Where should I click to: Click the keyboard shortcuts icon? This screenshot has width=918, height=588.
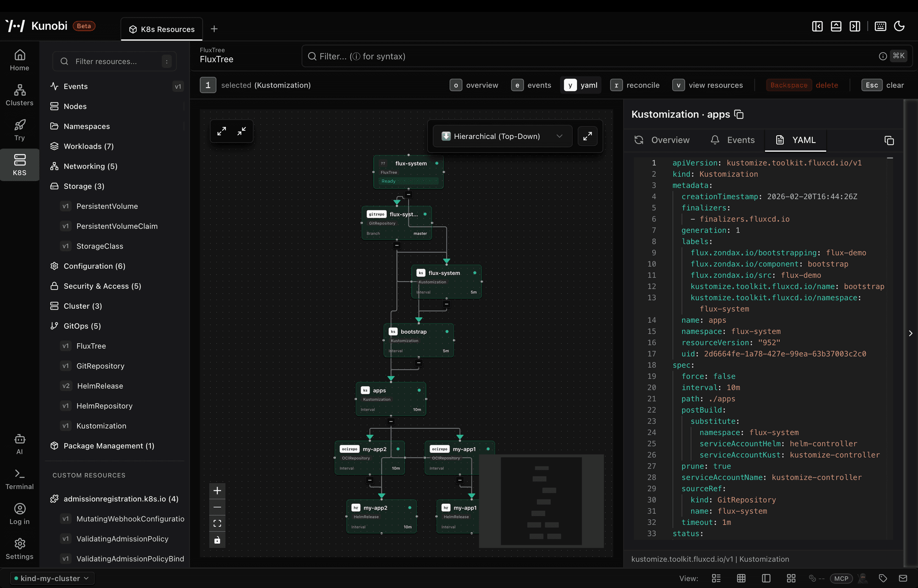click(880, 26)
